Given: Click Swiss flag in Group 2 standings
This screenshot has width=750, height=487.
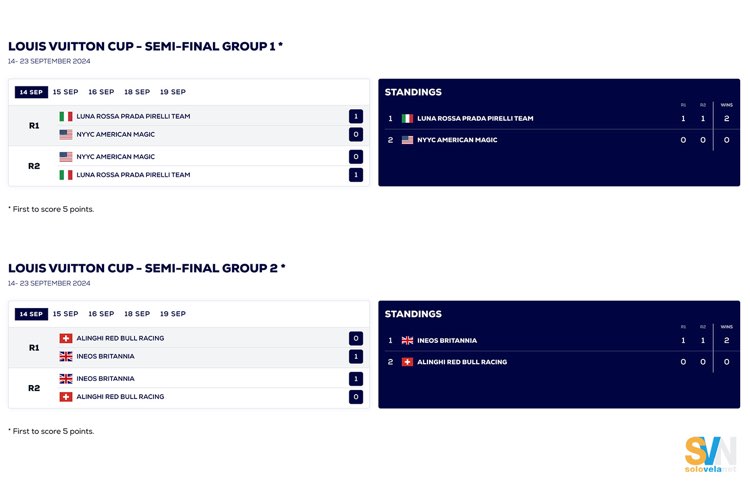Looking at the screenshot, I should 408,362.
